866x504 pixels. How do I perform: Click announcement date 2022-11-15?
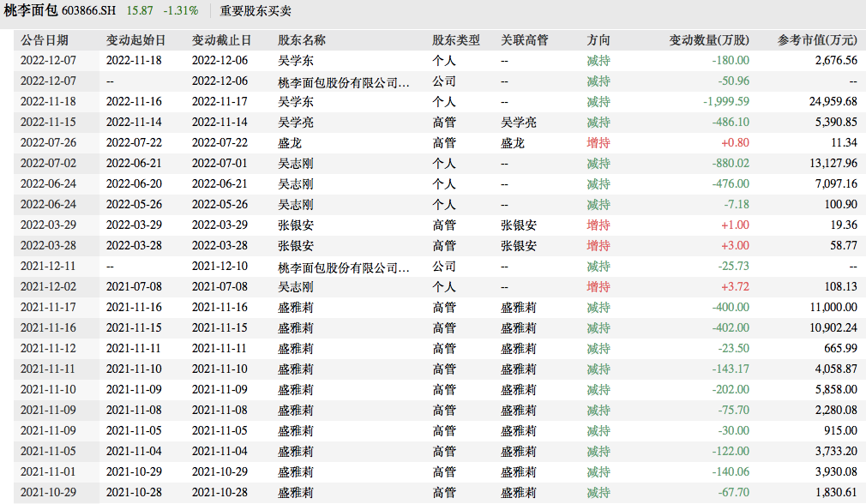(48, 122)
